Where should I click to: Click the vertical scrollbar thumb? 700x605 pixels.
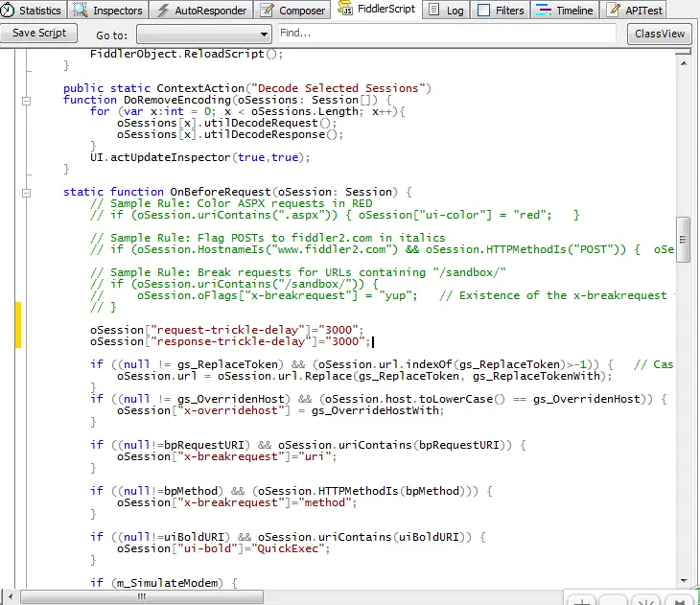coord(683,240)
